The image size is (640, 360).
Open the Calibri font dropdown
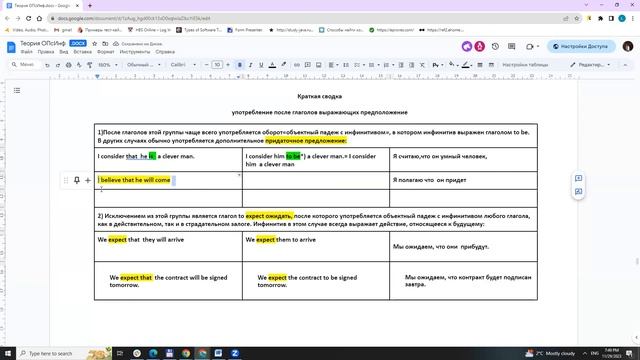[183, 65]
